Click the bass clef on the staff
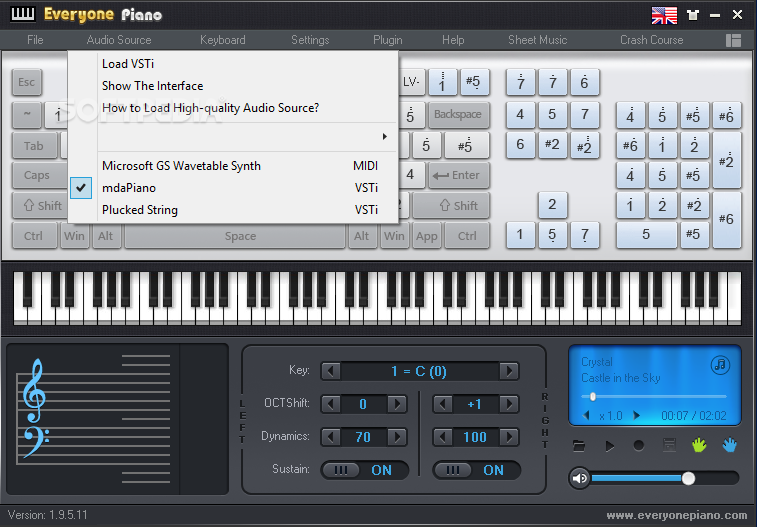This screenshot has width=757, height=527. [x=35, y=441]
